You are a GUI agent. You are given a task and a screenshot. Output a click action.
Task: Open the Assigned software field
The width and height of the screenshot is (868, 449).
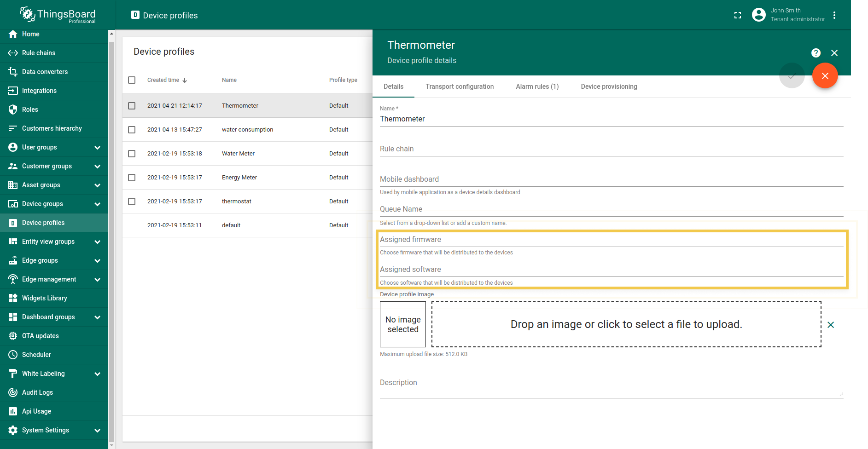612,270
